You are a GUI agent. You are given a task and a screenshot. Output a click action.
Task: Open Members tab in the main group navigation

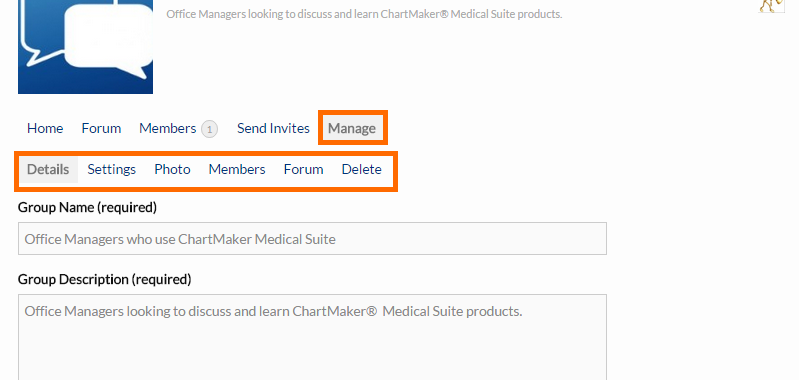[179, 128]
